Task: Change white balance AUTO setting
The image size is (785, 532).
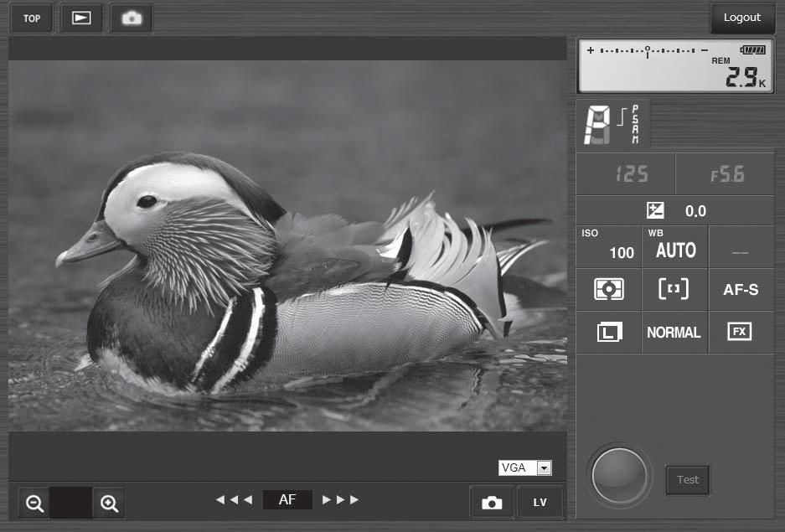Action: pyautogui.click(x=675, y=246)
